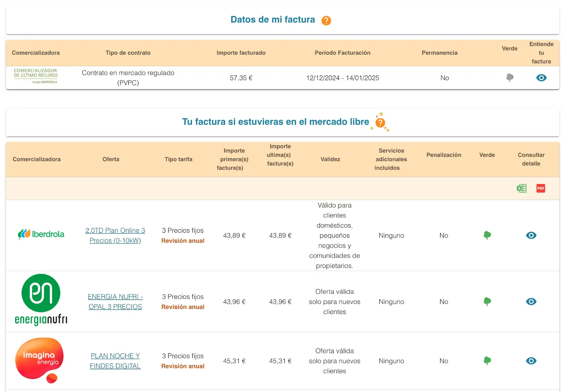
Task: Click Tipo tarifa column header
Action: [x=179, y=159]
